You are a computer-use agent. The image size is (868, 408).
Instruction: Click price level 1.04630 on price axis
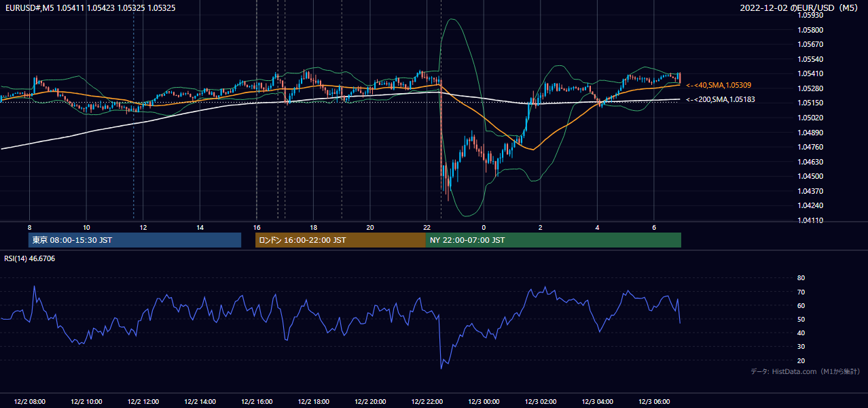click(x=810, y=162)
